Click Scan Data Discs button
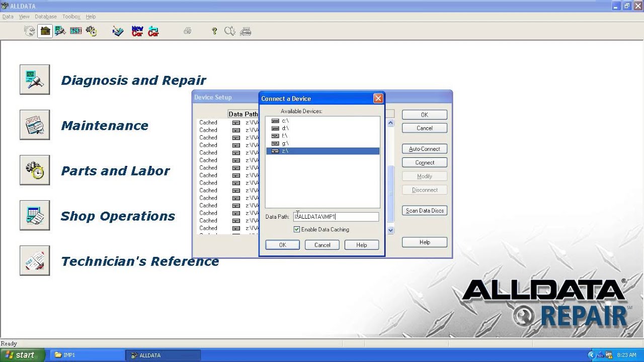Image resolution: width=644 pixels, height=362 pixels. (x=425, y=211)
